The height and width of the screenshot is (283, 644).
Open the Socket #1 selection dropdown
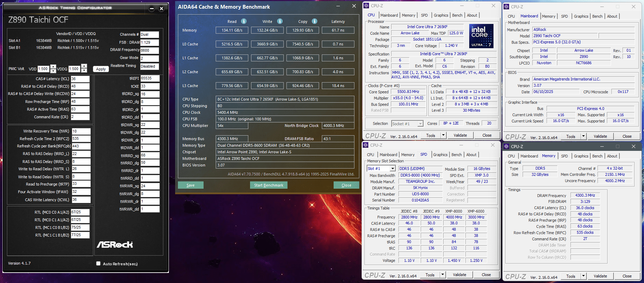click(x=420, y=124)
